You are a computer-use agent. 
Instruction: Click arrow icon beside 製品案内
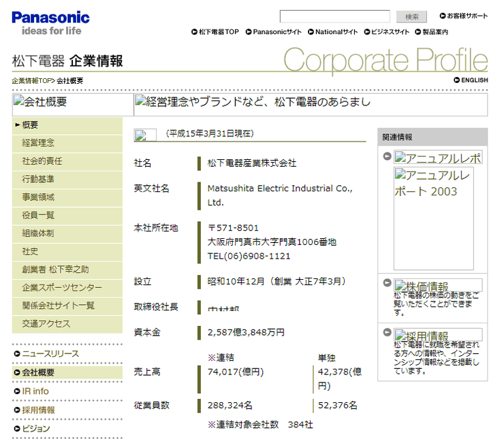tap(418, 32)
